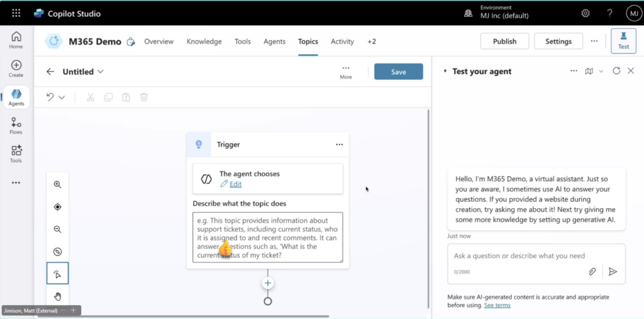Open the activity map icon
644x319 pixels.
589,71
